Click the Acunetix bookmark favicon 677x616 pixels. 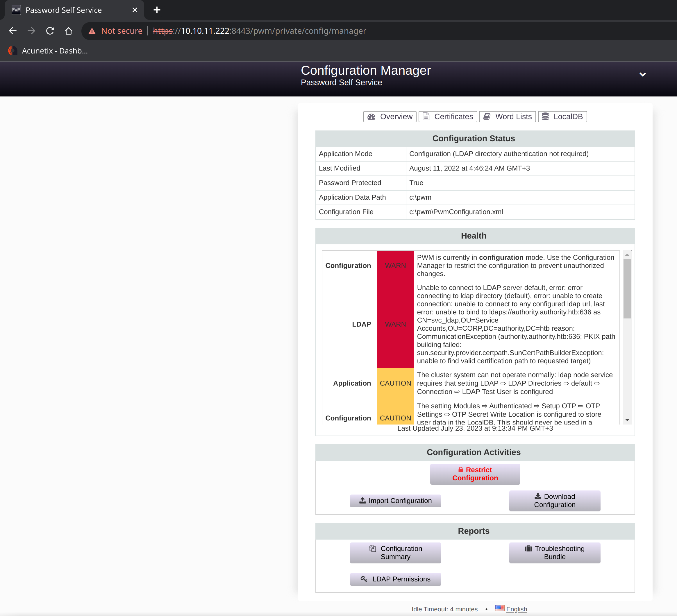[12, 51]
